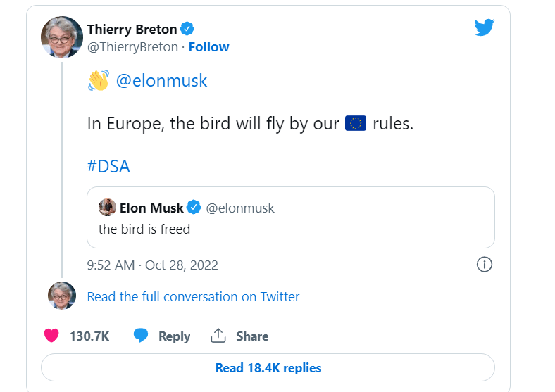This screenshot has height=392, width=555.
Task: Click the share arrow icon
Action: point(218,336)
